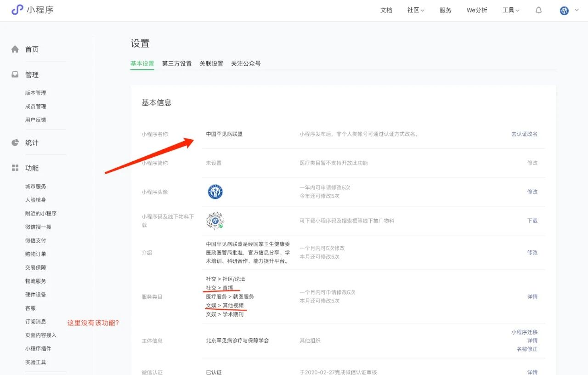The image size is (588, 375).
Task: Click 详情 in the 服务类目 row
Action: 532,296
